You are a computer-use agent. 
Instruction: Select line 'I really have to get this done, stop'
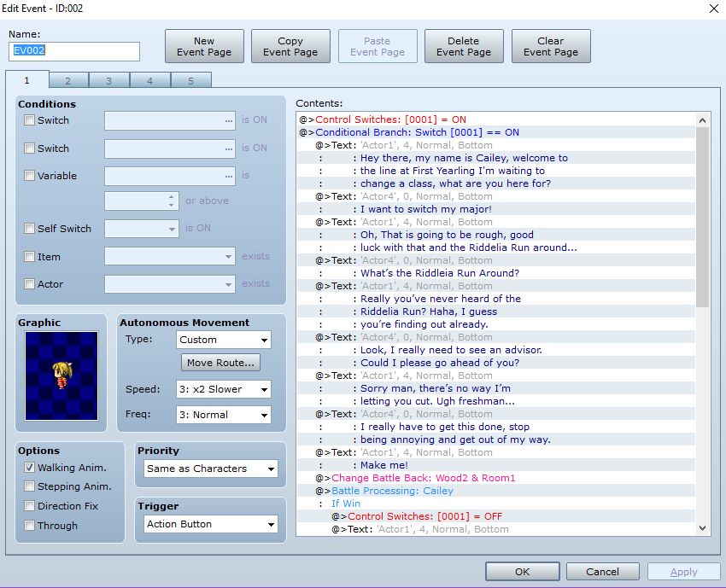496,427
